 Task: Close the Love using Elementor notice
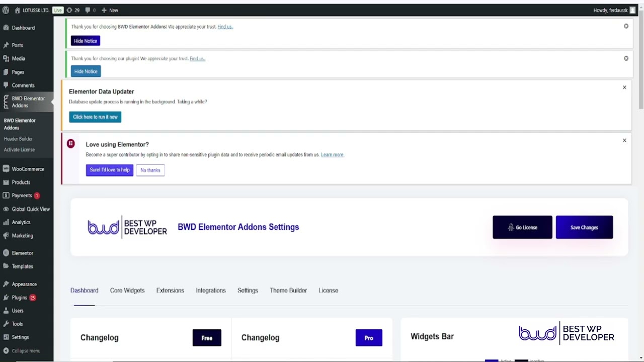pos(624,140)
